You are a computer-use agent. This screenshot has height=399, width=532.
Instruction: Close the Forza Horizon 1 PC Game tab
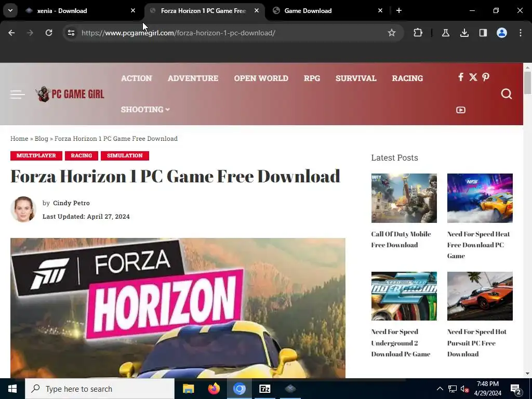[257, 10]
